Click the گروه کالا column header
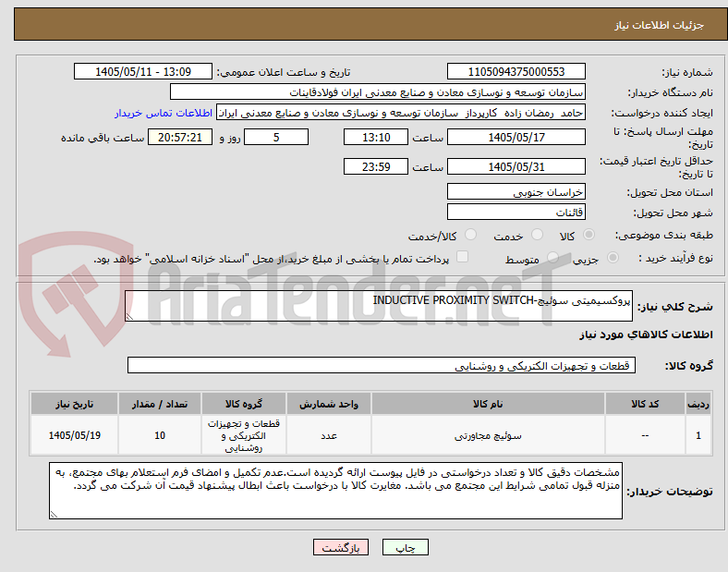 click(244, 404)
